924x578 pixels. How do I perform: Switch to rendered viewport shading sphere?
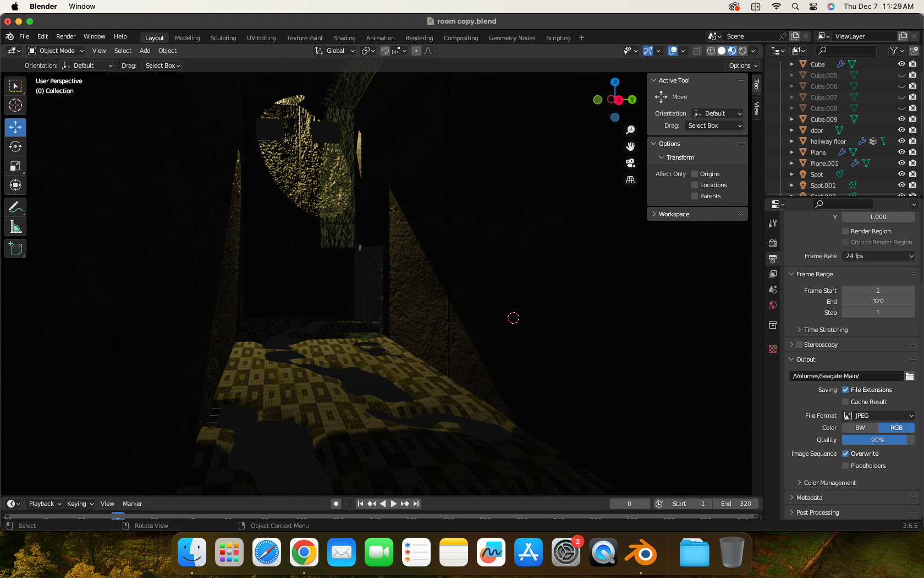743,51
